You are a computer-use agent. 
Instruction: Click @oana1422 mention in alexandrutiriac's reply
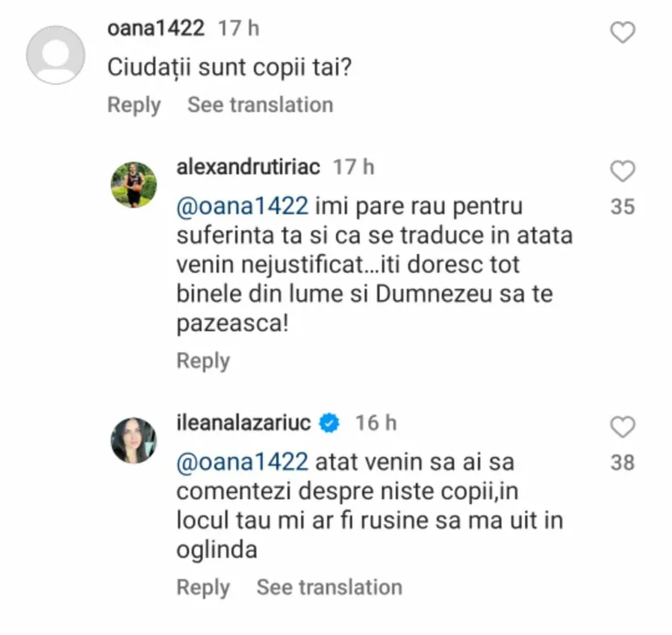(x=242, y=205)
